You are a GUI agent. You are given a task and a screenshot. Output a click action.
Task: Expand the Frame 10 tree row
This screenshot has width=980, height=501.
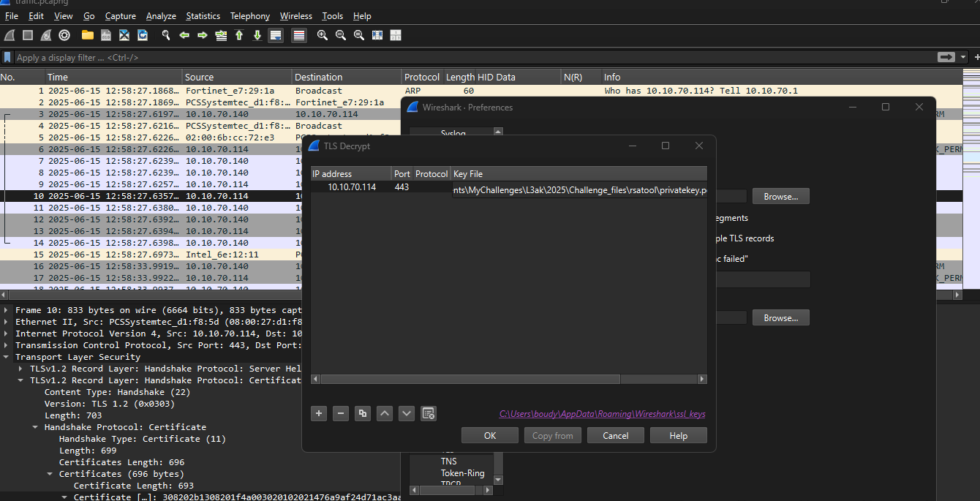(7, 310)
